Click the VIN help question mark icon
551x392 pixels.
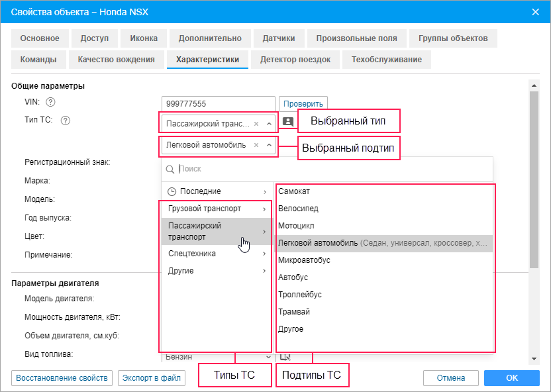tap(50, 102)
